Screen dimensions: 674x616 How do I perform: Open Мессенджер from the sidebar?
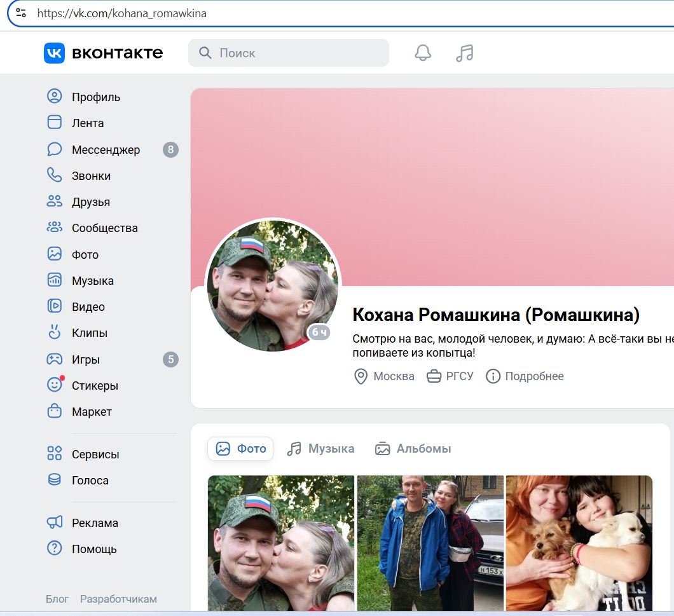coord(104,149)
